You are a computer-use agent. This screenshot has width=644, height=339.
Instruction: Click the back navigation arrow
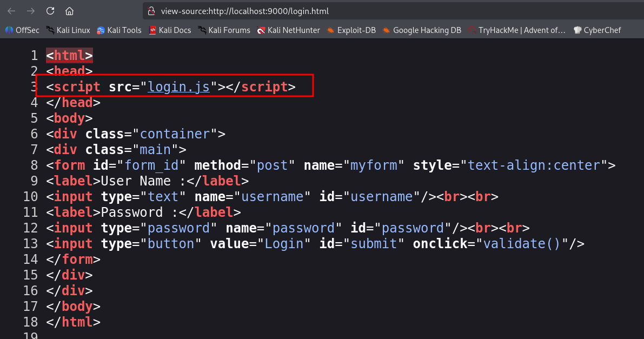(12, 11)
